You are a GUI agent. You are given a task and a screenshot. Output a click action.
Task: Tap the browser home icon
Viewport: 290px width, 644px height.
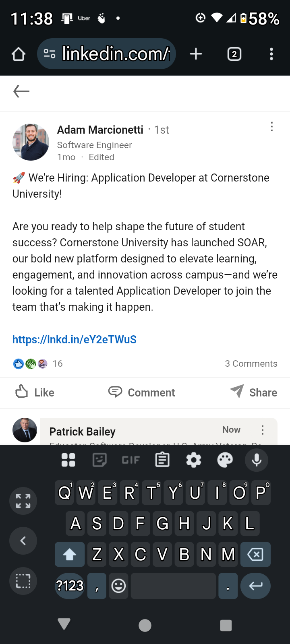pyautogui.click(x=19, y=54)
